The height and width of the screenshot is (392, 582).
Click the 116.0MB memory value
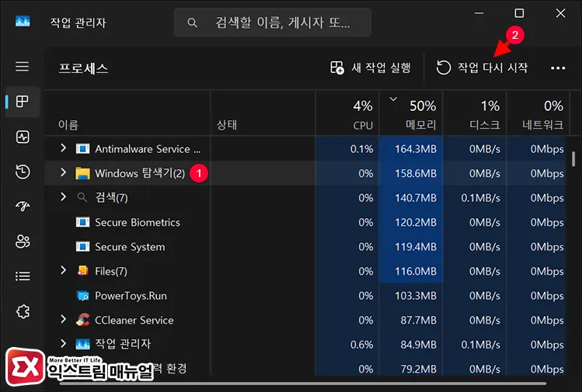click(416, 272)
